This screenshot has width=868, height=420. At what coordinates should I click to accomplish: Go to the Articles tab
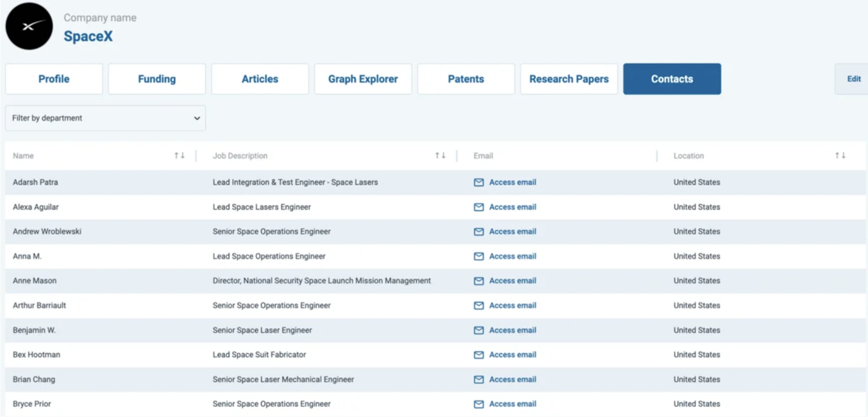pyautogui.click(x=260, y=79)
